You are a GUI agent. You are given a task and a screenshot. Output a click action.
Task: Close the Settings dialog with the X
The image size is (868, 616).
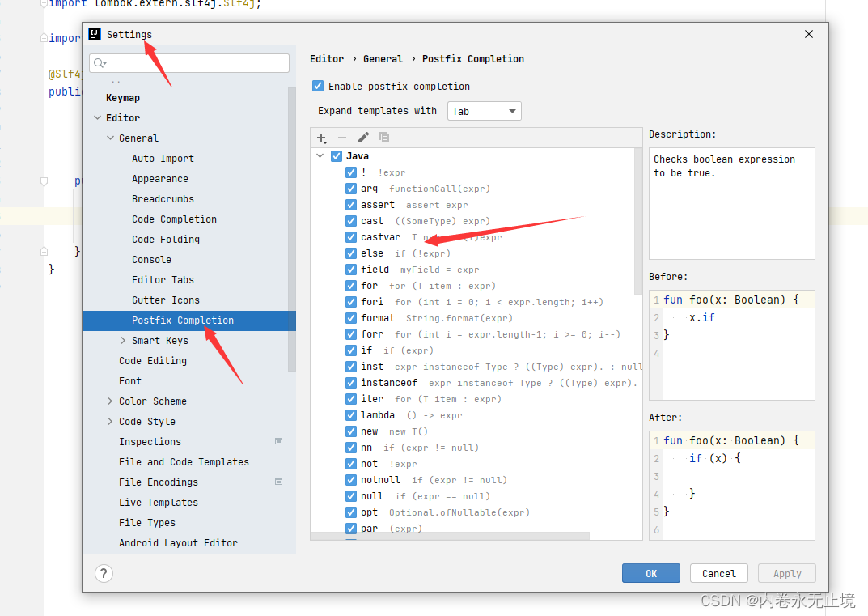(x=809, y=34)
